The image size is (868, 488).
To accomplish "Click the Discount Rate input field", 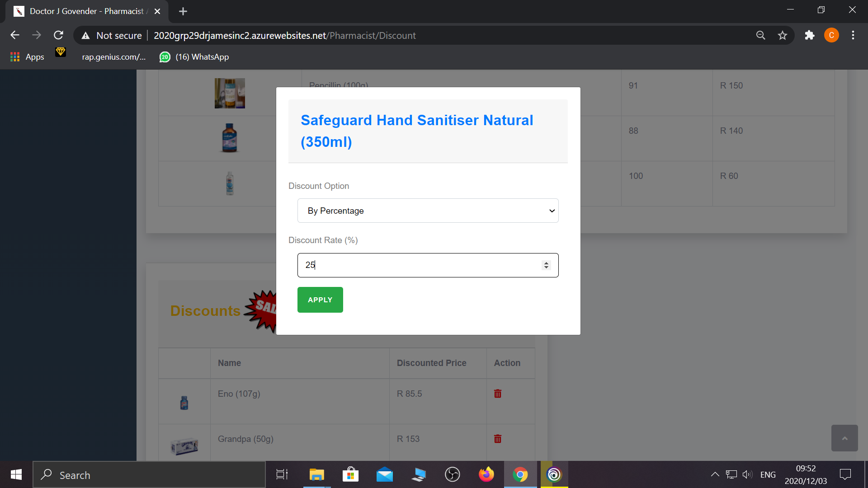I will point(420,265).
